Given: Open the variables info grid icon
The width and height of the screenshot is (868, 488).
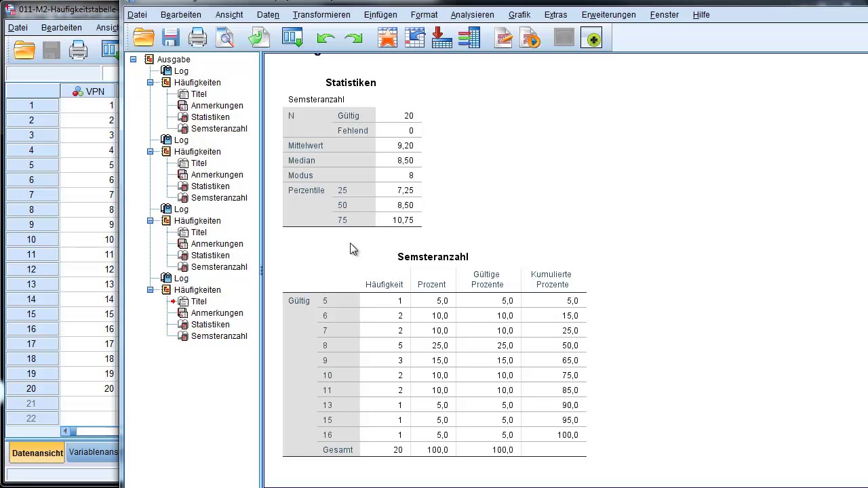Looking at the screenshot, I should click(x=469, y=38).
